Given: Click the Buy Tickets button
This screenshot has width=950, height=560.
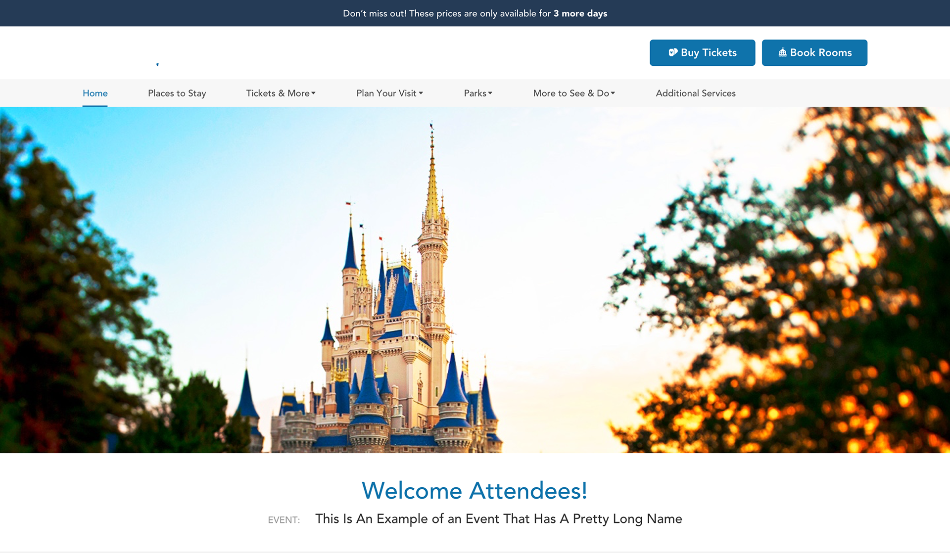Looking at the screenshot, I should click(702, 52).
